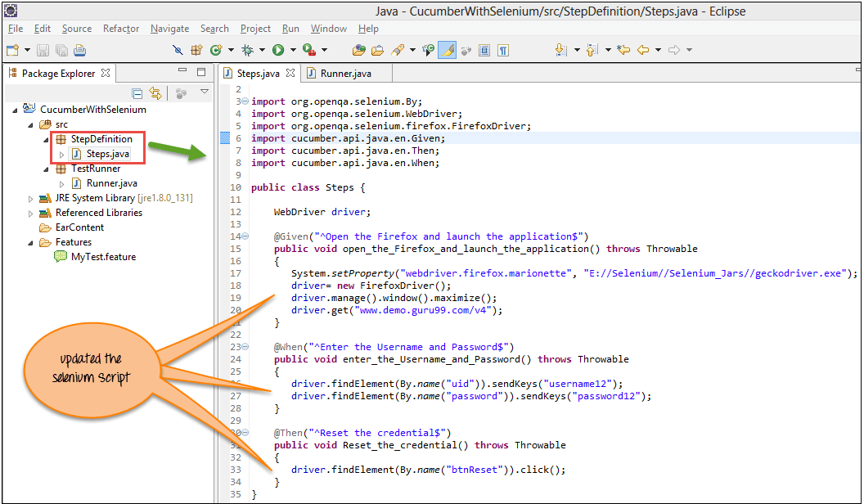Open the Refactor menu
Viewport: 864px width, 504px height.
[121, 29]
